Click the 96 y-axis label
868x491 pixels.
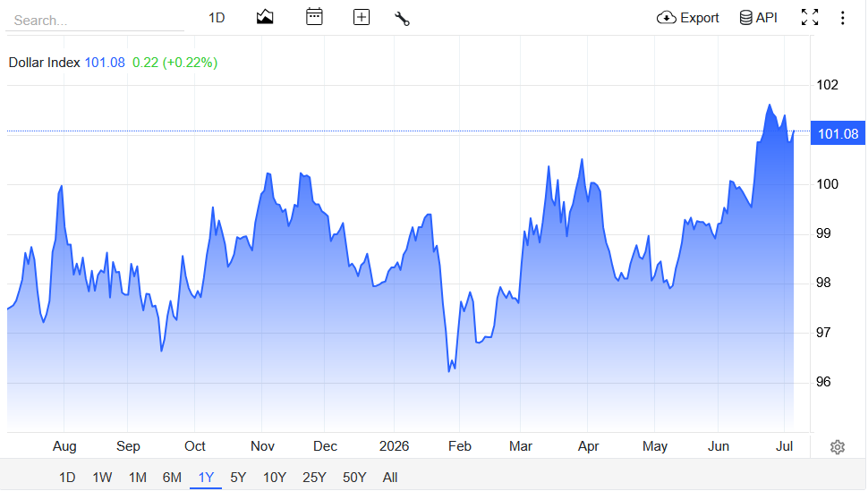(823, 381)
